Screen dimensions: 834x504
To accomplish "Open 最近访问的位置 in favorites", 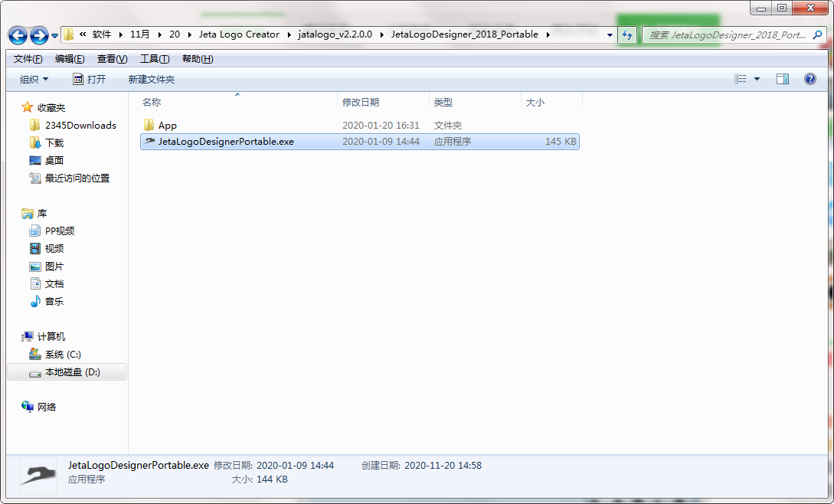I will pyautogui.click(x=77, y=178).
